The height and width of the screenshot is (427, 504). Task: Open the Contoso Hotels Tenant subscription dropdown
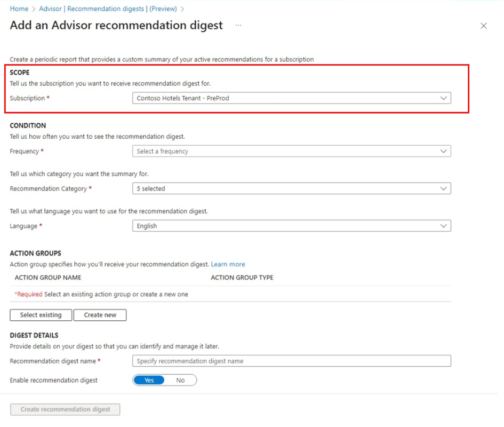pos(292,98)
